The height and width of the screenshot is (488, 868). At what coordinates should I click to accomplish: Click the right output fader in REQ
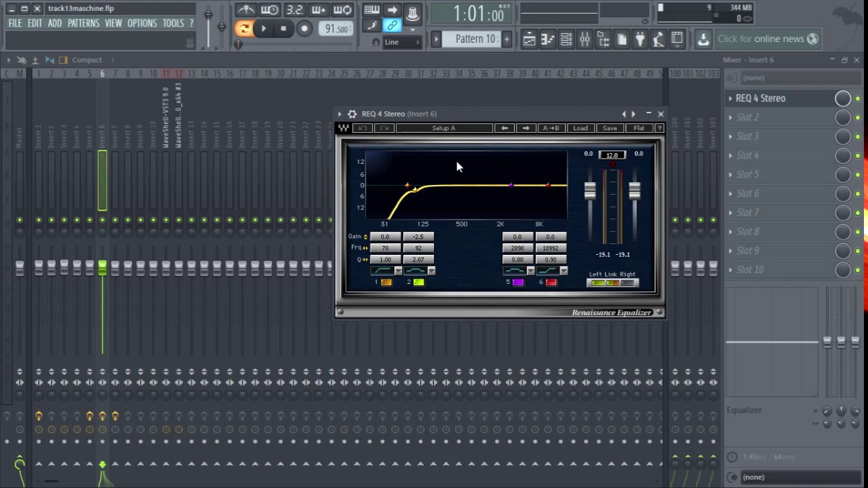(634, 191)
